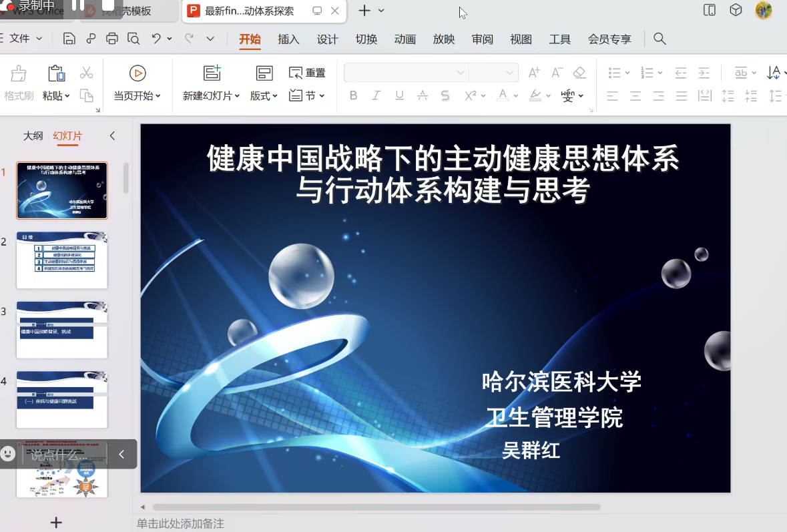The width and height of the screenshot is (787, 532).
Task: Toggle Italic text formatting
Action: pyautogui.click(x=376, y=95)
